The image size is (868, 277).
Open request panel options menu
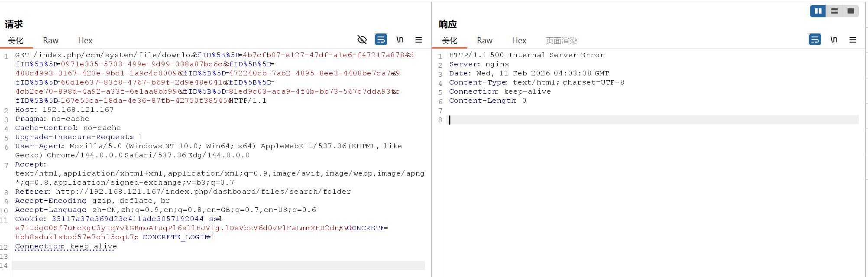tap(418, 40)
